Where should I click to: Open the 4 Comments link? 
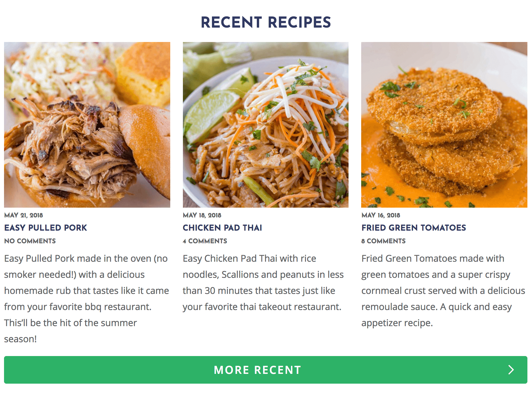205,241
